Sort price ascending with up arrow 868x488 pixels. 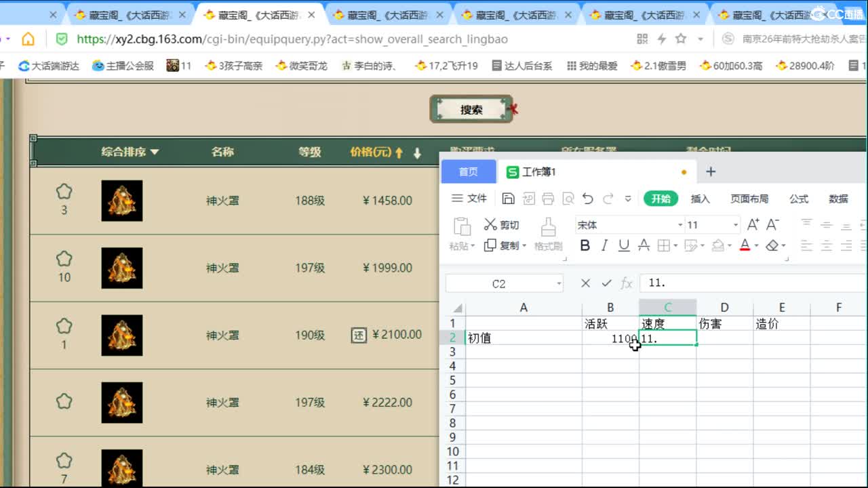click(399, 152)
